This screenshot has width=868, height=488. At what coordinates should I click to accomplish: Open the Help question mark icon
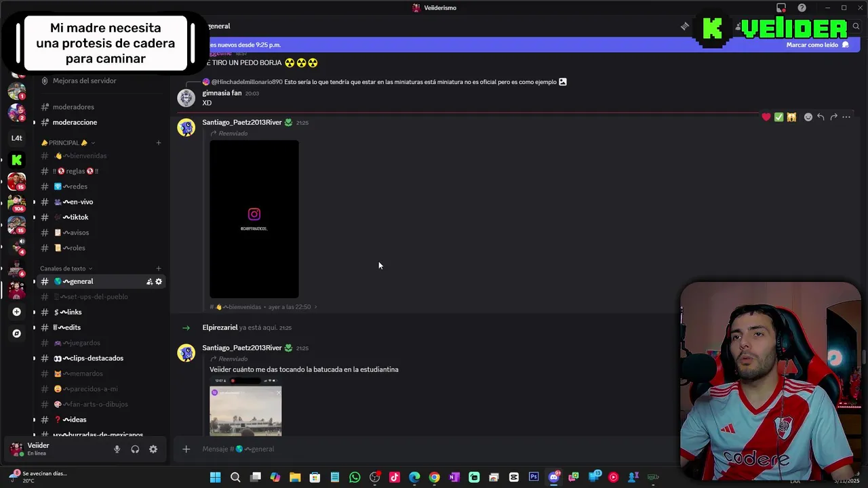[x=802, y=8]
